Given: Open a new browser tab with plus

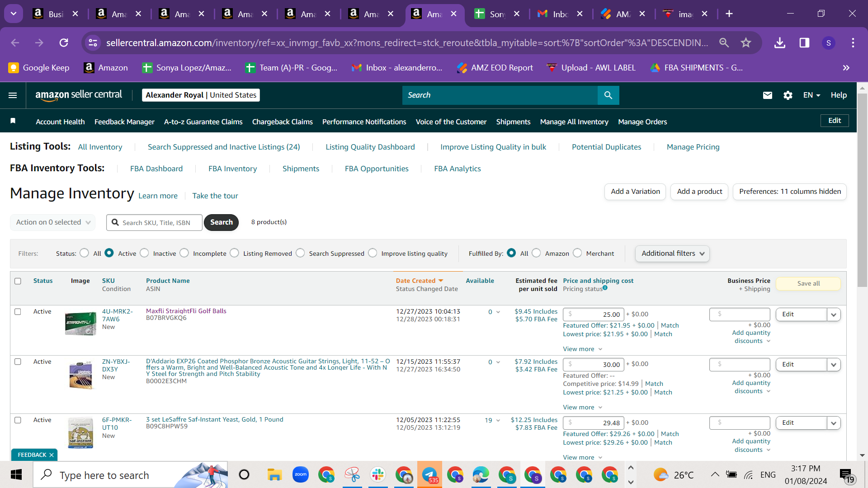Looking at the screenshot, I should pos(729,14).
